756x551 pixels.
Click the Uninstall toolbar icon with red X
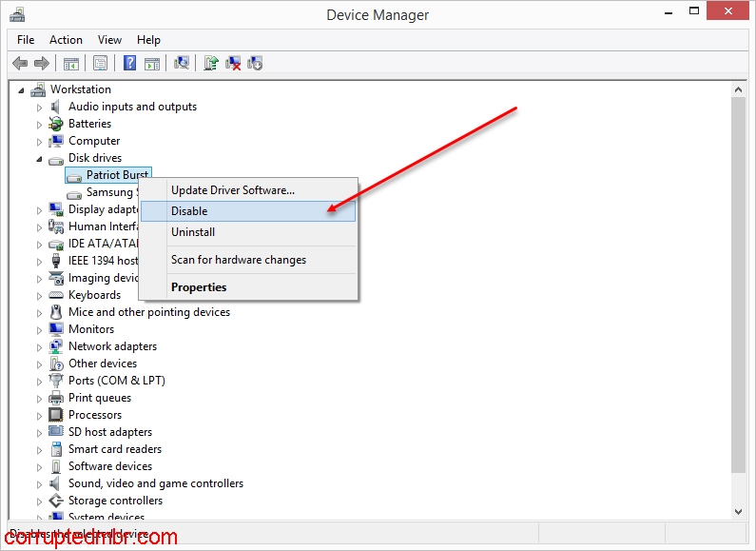click(x=233, y=63)
